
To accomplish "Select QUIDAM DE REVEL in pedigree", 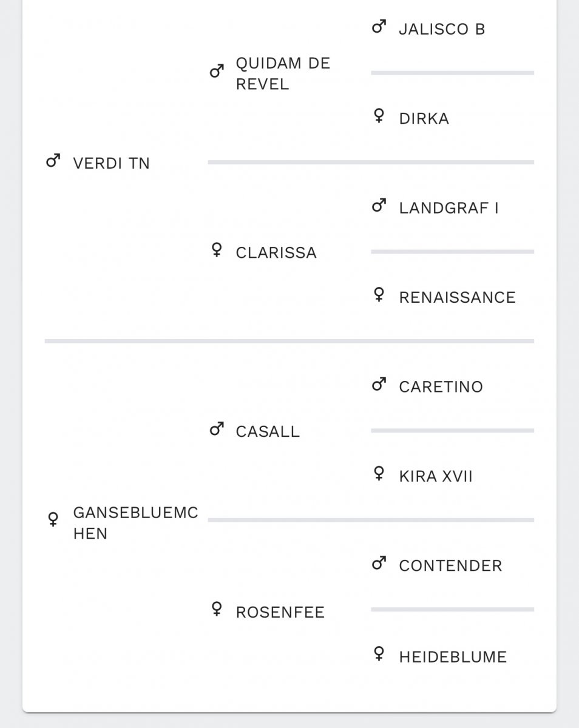I will point(283,73).
